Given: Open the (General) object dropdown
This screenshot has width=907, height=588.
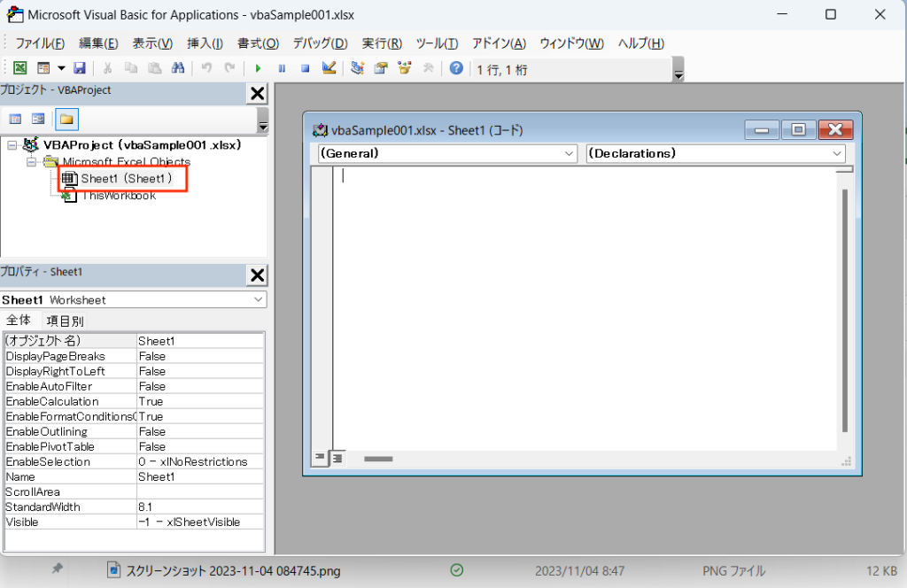Looking at the screenshot, I should point(447,154).
